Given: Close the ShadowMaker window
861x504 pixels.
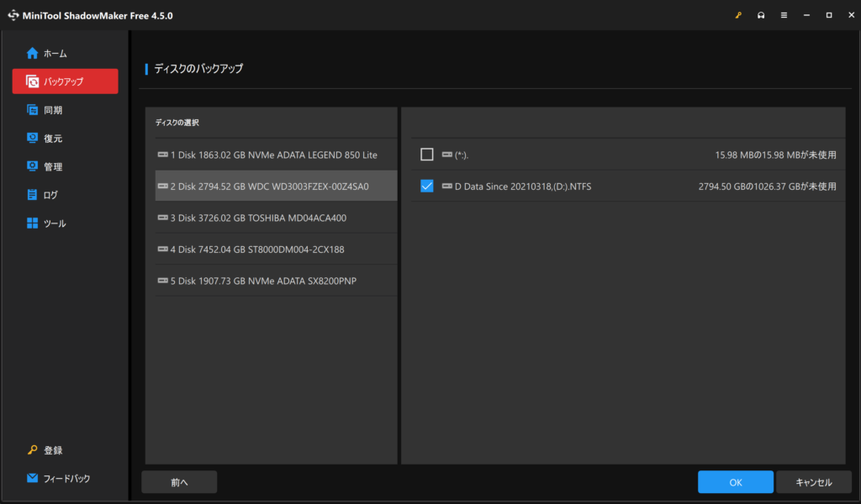Looking at the screenshot, I should click(x=851, y=15).
